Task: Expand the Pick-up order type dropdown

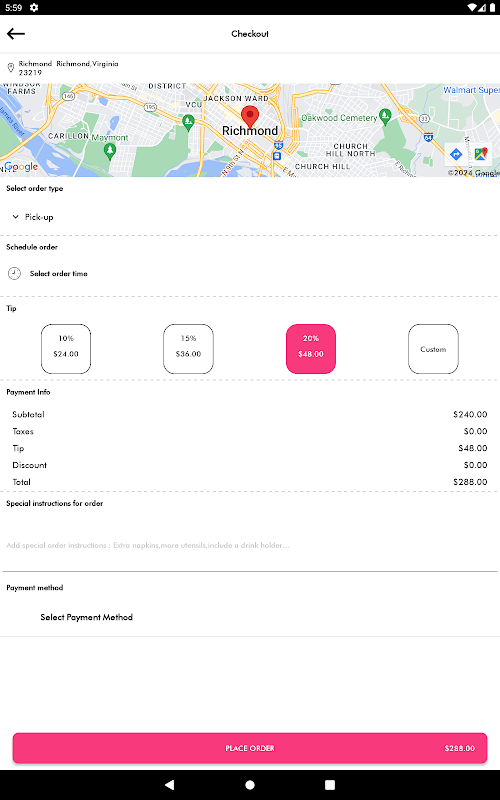Action: pyautogui.click(x=33, y=217)
